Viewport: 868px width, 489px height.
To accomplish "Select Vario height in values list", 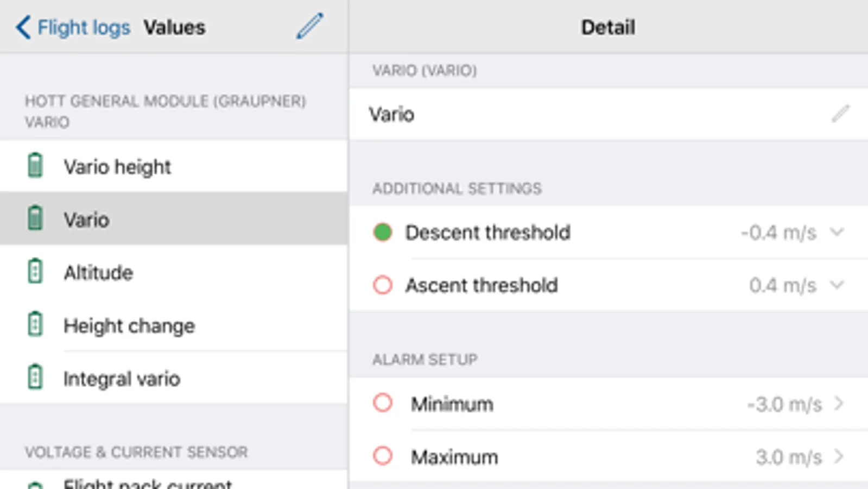I will tap(117, 167).
